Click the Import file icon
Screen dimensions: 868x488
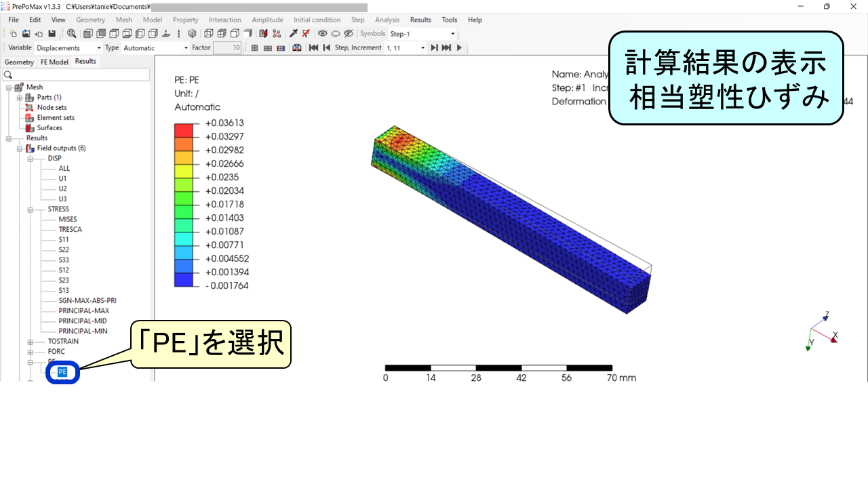[x=39, y=34]
